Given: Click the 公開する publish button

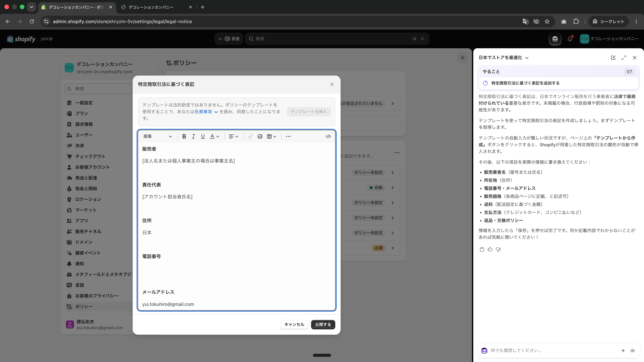Looking at the screenshot, I should (323, 324).
